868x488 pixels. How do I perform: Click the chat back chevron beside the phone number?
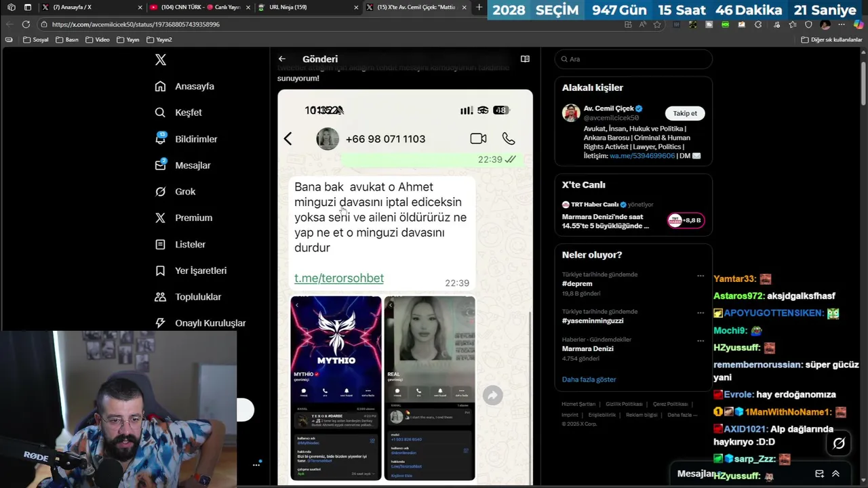pyautogui.click(x=288, y=139)
